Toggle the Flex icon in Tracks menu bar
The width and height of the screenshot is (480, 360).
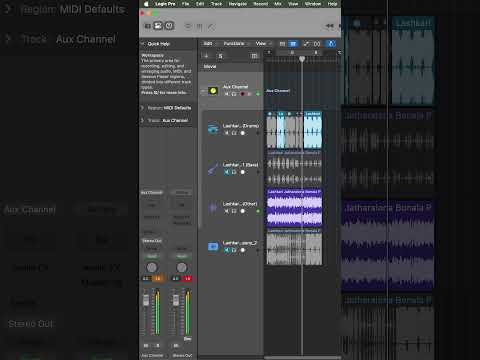click(317, 44)
